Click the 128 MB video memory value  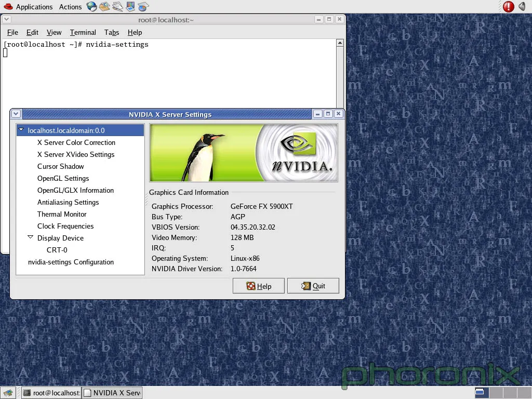[242, 237]
